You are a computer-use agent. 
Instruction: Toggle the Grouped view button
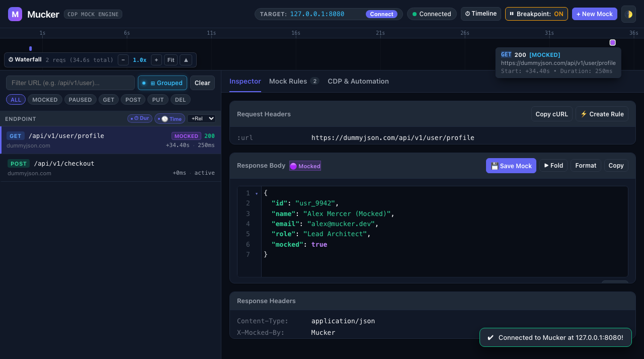click(163, 83)
